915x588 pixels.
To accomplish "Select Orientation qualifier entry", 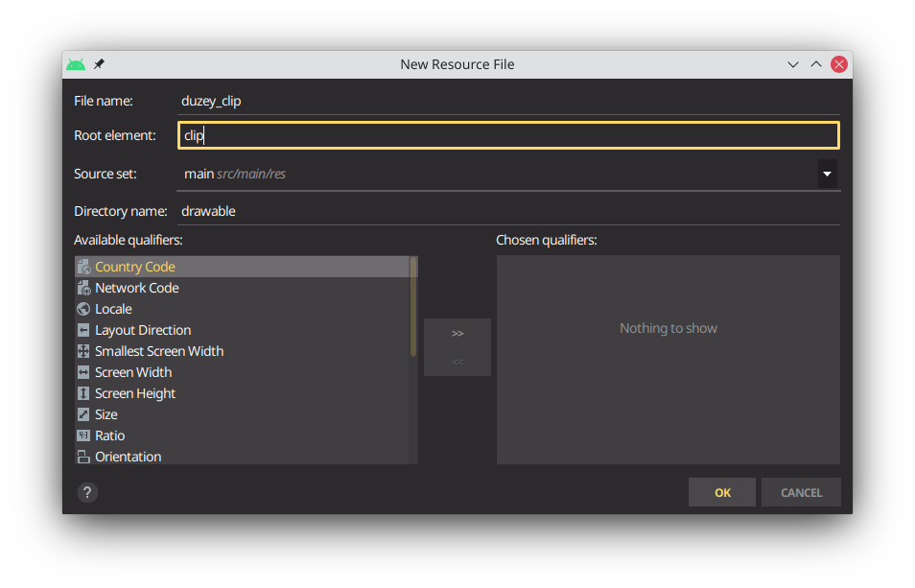I will click(243, 457).
